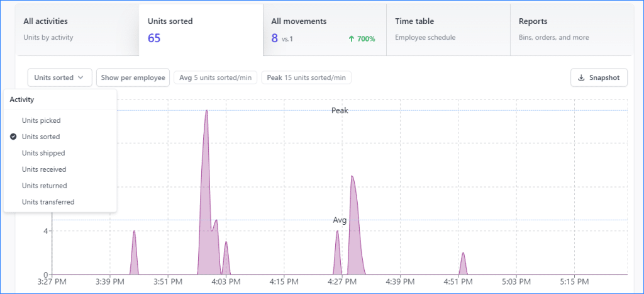The height and width of the screenshot is (294, 644).
Task: Click the y-axis value 0
Action: pyautogui.click(x=46, y=274)
